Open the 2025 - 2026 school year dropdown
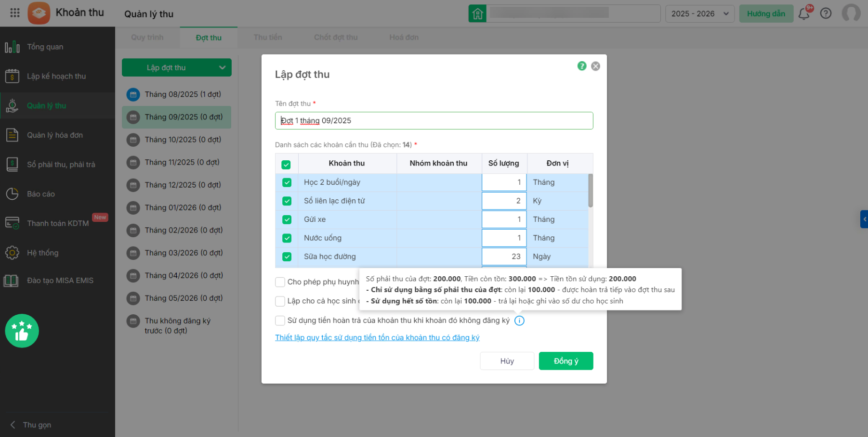The width and height of the screenshot is (868, 437). tap(700, 13)
